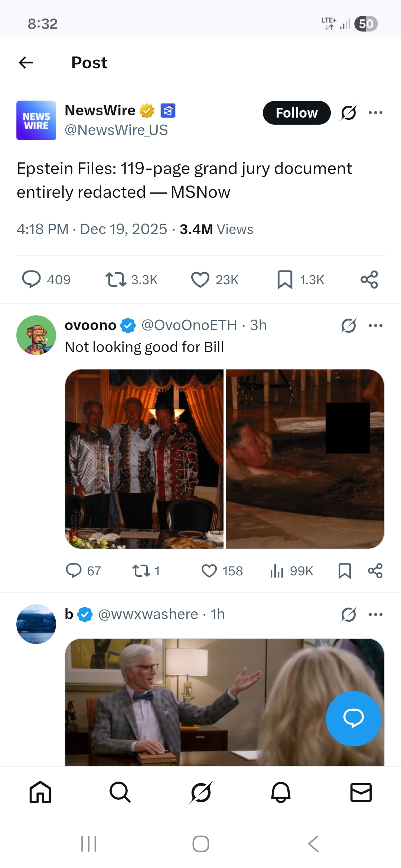Viewport: 401px width, 868px height.
Task: Bookmark the NewsWire post
Action: (x=285, y=280)
